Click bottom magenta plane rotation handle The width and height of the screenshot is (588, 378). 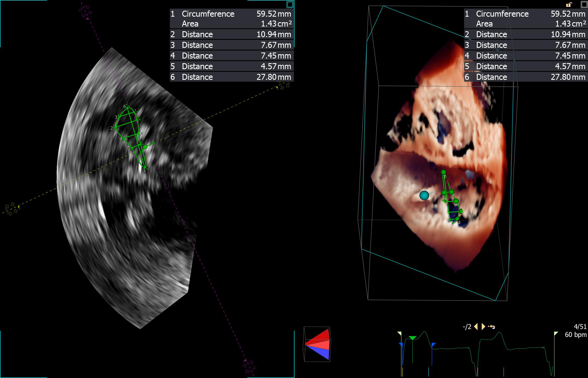point(249,367)
